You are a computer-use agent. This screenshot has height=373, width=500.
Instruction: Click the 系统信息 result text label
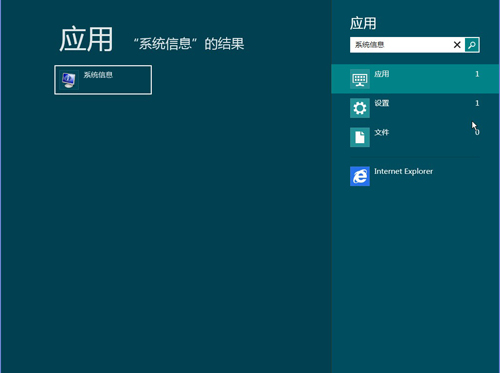click(x=98, y=75)
